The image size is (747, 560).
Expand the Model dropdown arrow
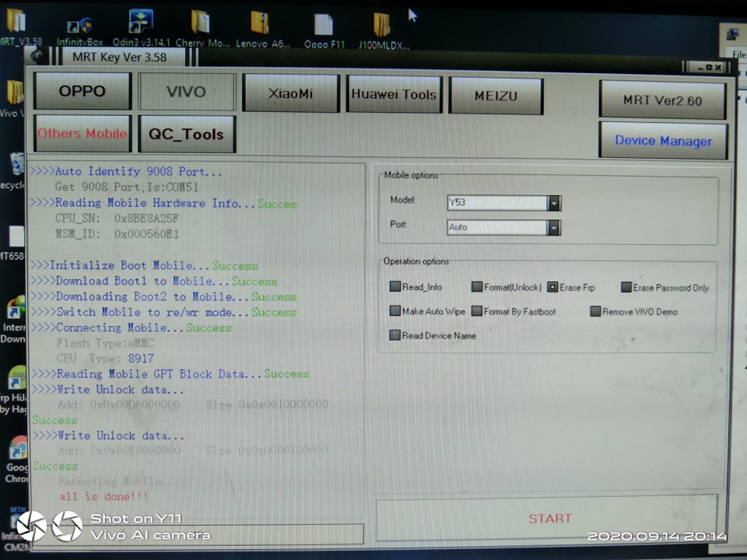pyautogui.click(x=553, y=203)
